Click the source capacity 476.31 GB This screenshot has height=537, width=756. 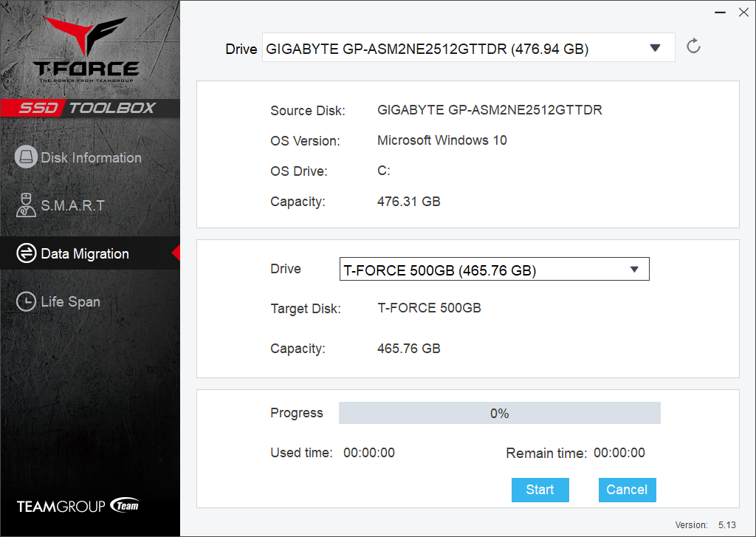coord(408,201)
